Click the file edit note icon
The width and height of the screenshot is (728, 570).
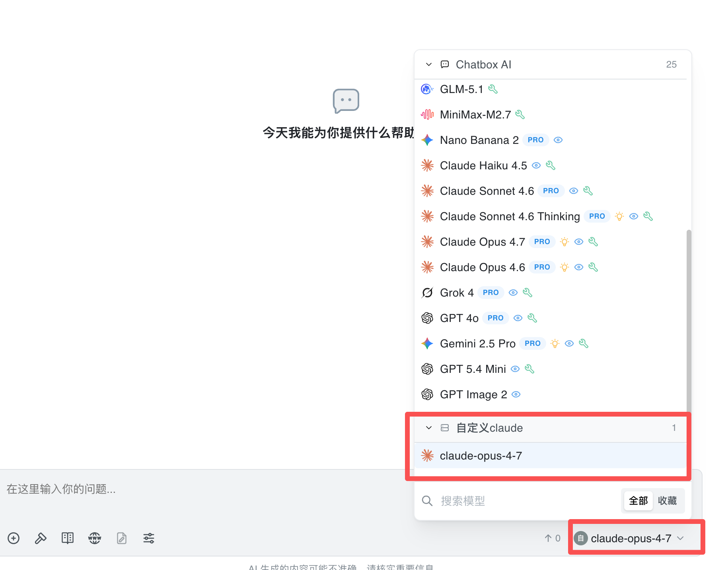(122, 538)
